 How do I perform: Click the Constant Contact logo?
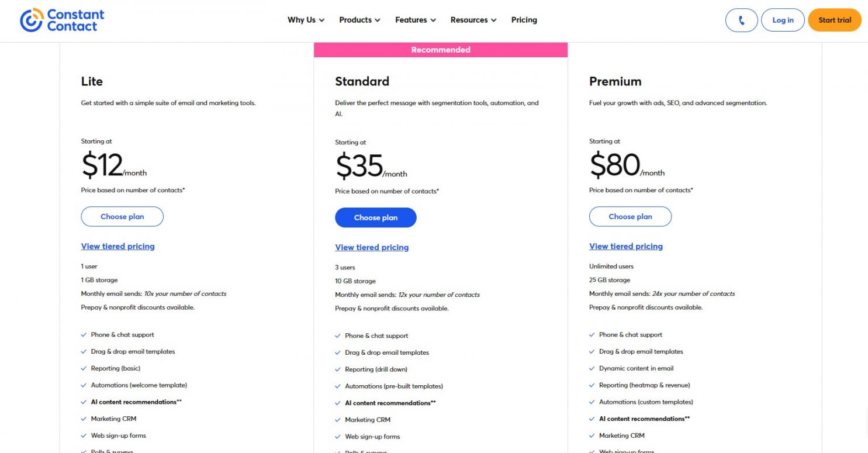[63, 20]
